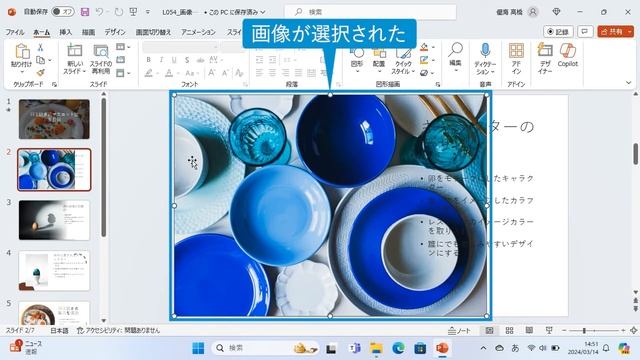Open the 配置 arrange menu

point(379,58)
